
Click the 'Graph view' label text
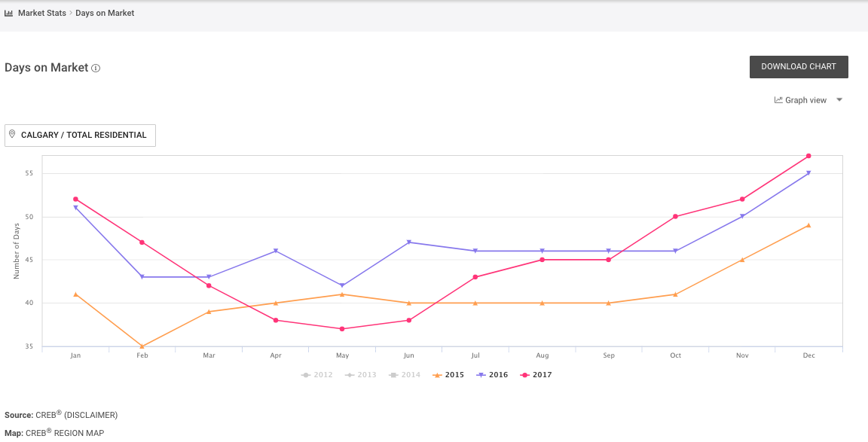(x=805, y=100)
